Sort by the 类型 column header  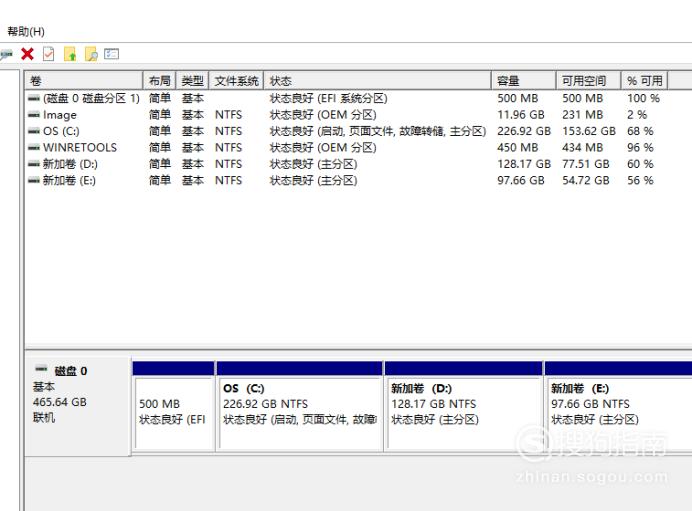pyautogui.click(x=193, y=81)
